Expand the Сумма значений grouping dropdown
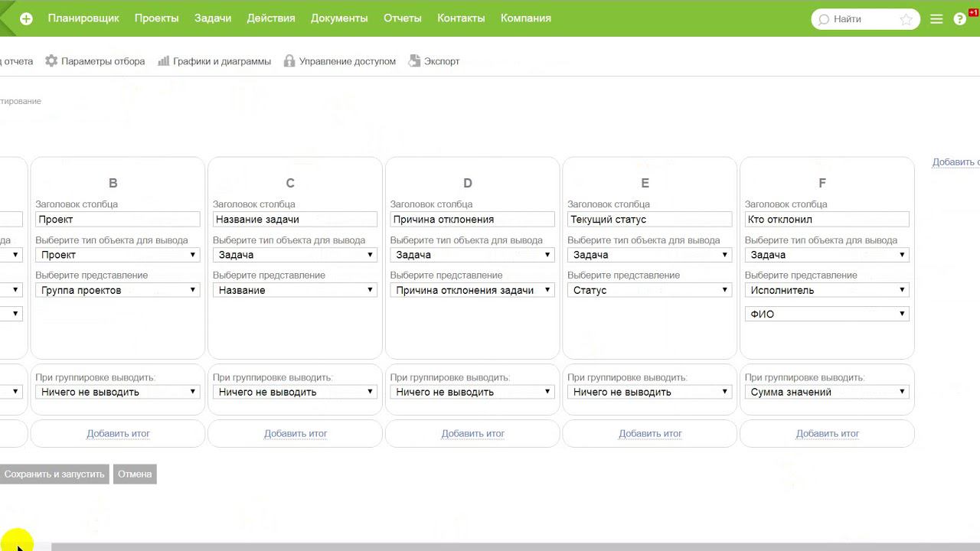 coord(827,392)
